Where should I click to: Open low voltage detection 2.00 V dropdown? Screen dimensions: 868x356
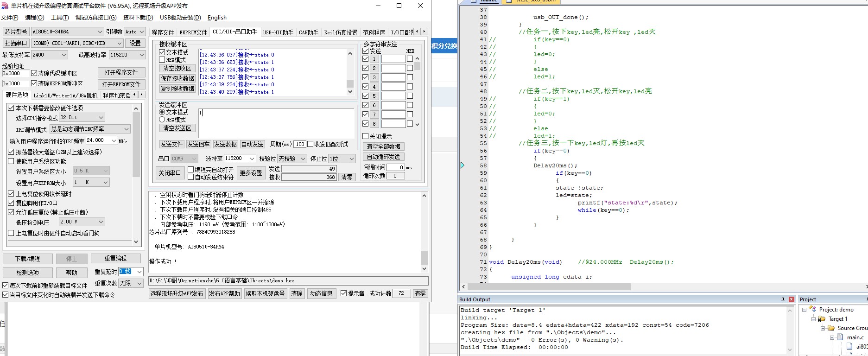click(x=82, y=222)
